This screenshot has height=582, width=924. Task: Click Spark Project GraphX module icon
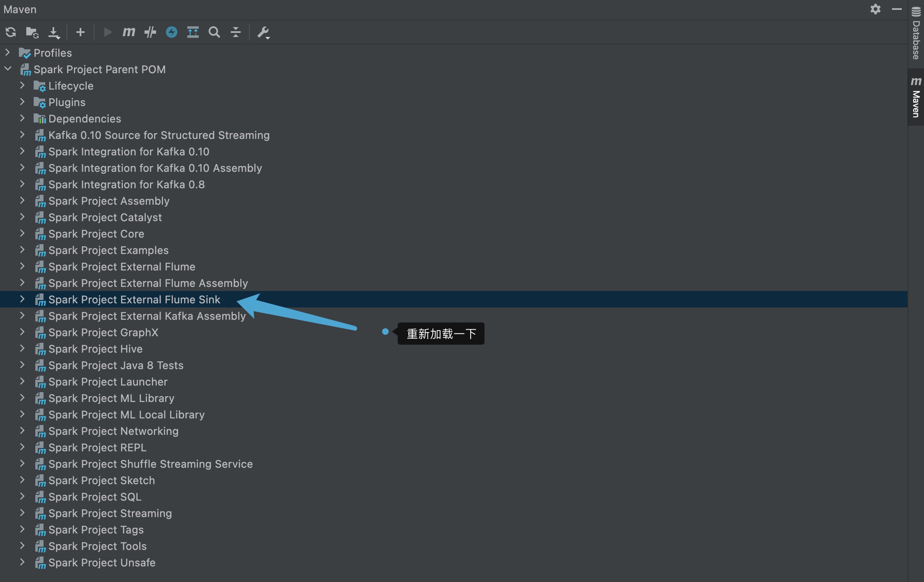(40, 333)
